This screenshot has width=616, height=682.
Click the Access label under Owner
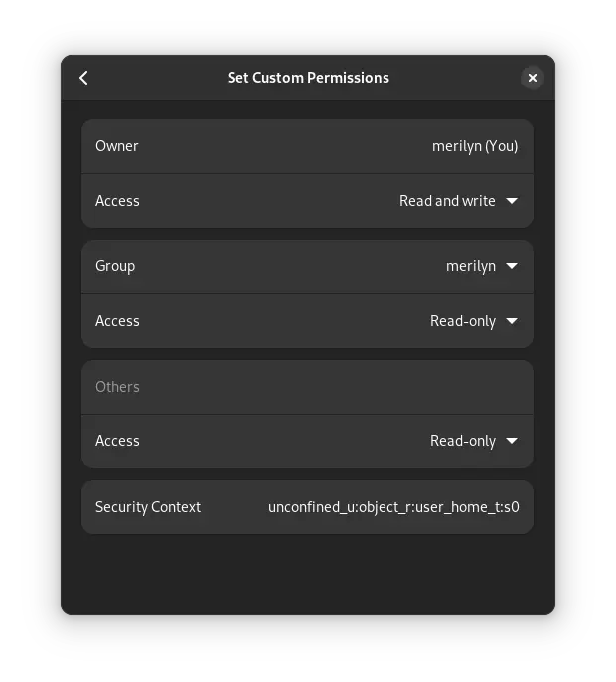117,201
